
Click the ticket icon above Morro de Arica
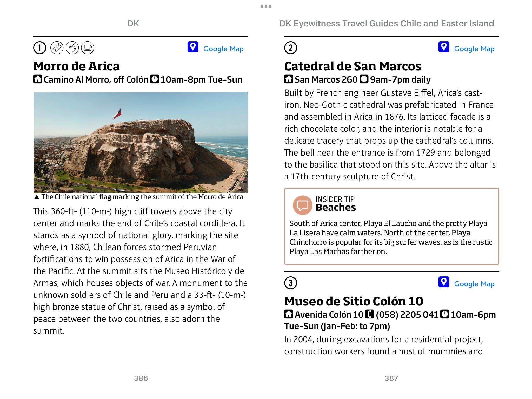coord(57,48)
